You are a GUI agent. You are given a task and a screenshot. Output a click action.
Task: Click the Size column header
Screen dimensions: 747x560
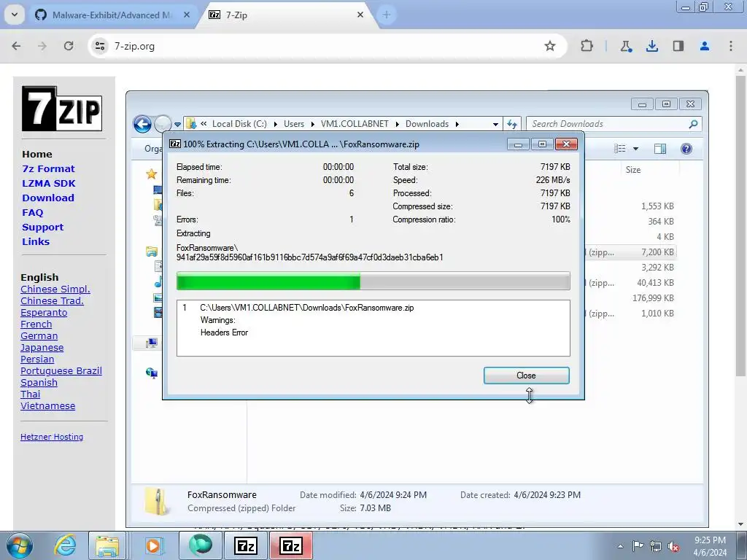coord(632,169)
